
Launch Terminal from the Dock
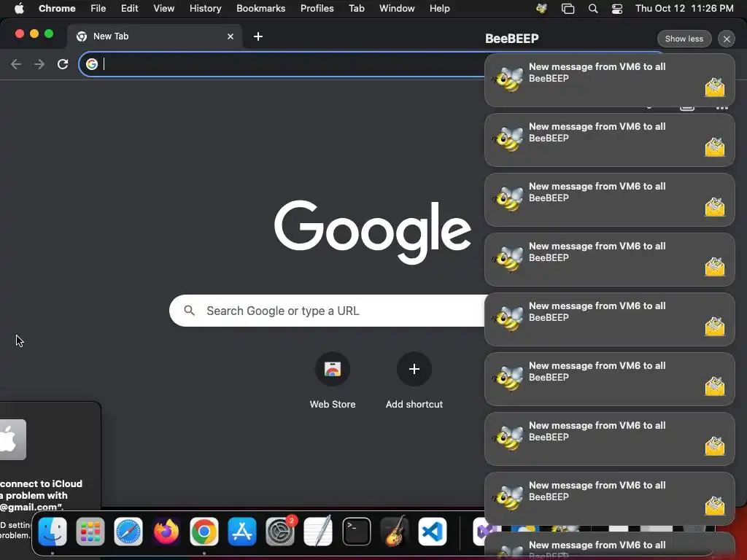(356, 532)
